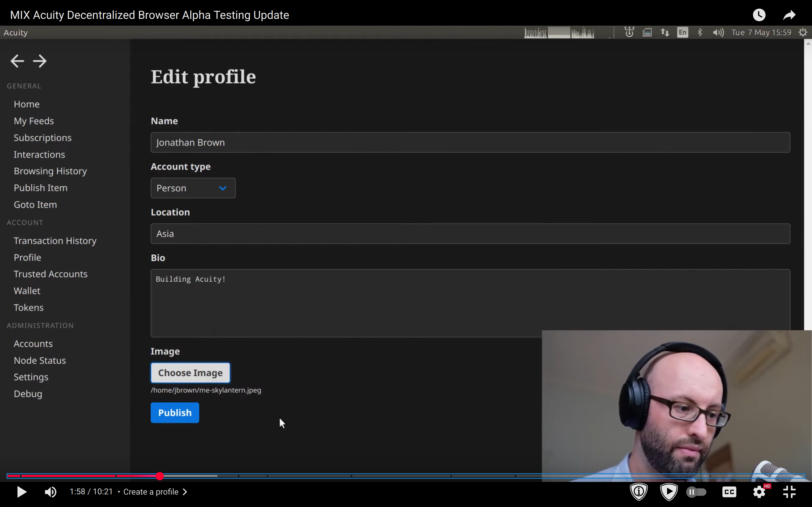
Task: Open the video settings gear
Action: [759, 492]
